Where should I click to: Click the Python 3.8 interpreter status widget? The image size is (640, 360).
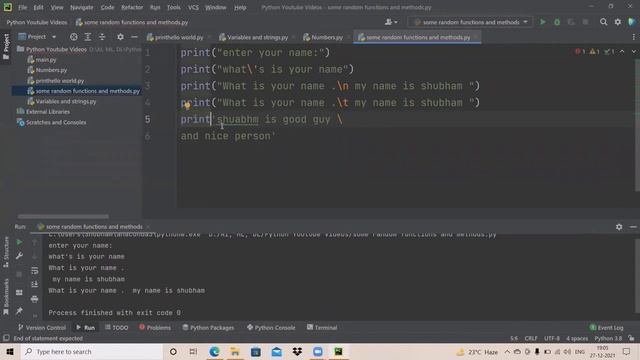tap(608, 338)
